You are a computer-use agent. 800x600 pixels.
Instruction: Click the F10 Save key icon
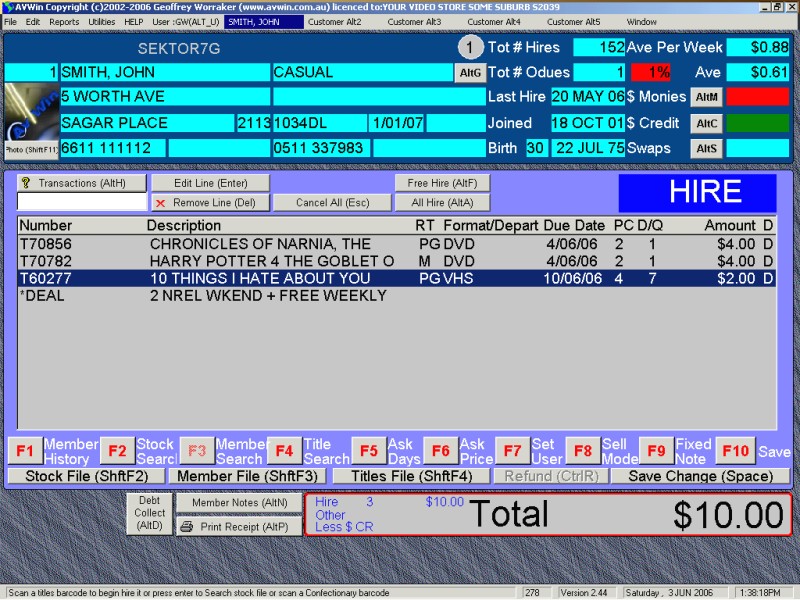click(x=738, y=451)
